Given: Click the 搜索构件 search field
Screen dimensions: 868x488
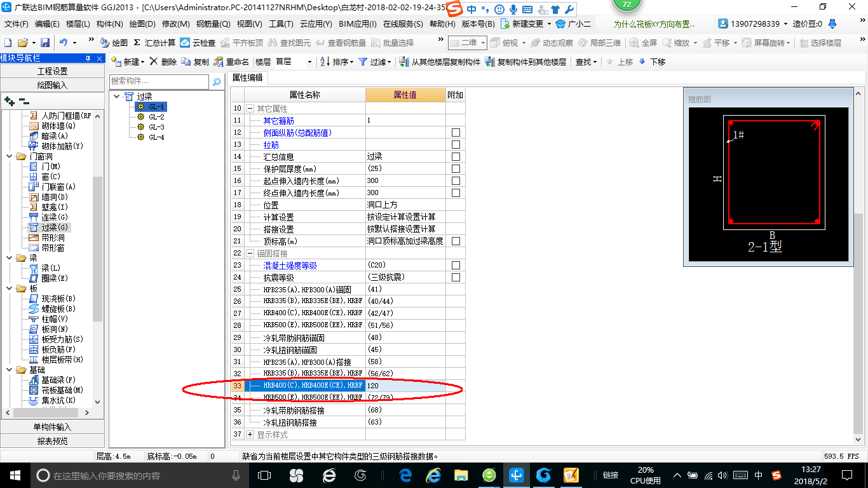Looking at the screenshot, I should point(159,81).
